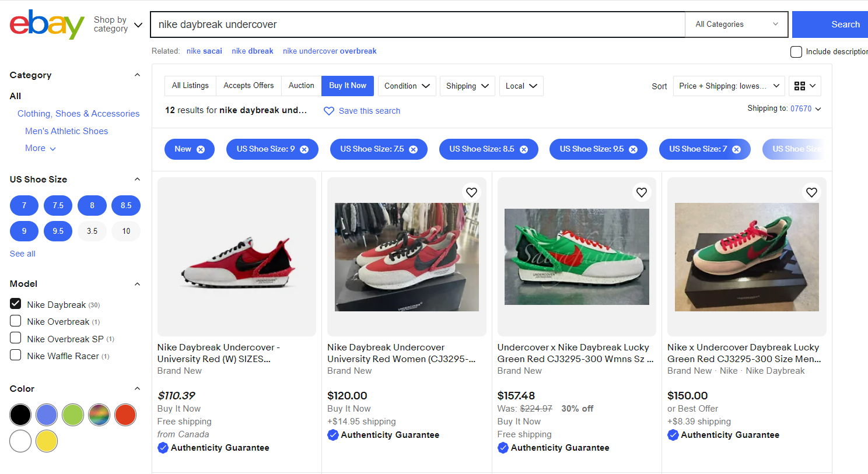Expand the Sort by price dropdown

729,86
